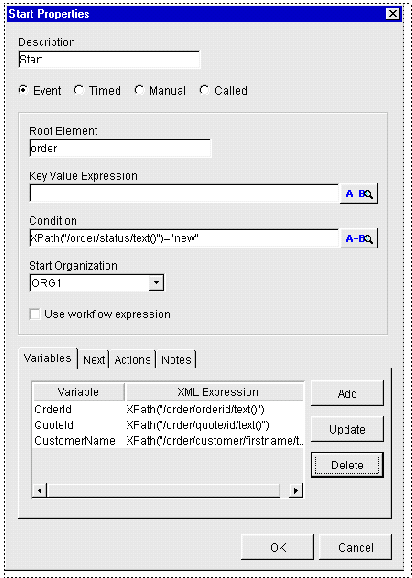Close the Start Properties dialog
The image size is (412, 578).
point(393,14)
